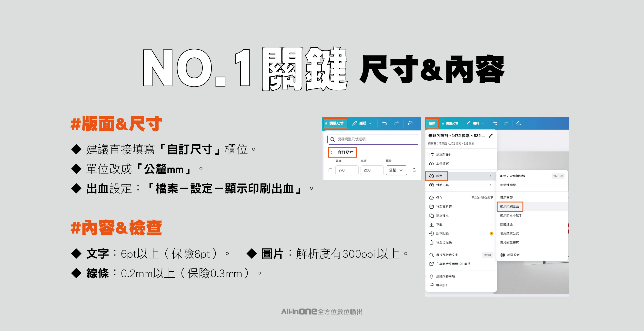Toggle 顯示範本小幫手 option
This screenshot has width=644, height=331.
[x=532, y=215]
